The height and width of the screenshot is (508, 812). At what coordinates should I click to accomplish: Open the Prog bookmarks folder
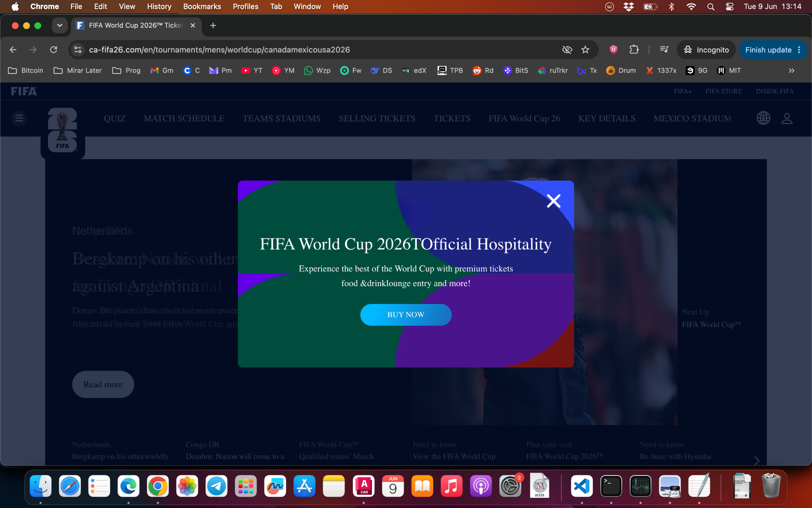pyautogui.click(x=126, y=71)
